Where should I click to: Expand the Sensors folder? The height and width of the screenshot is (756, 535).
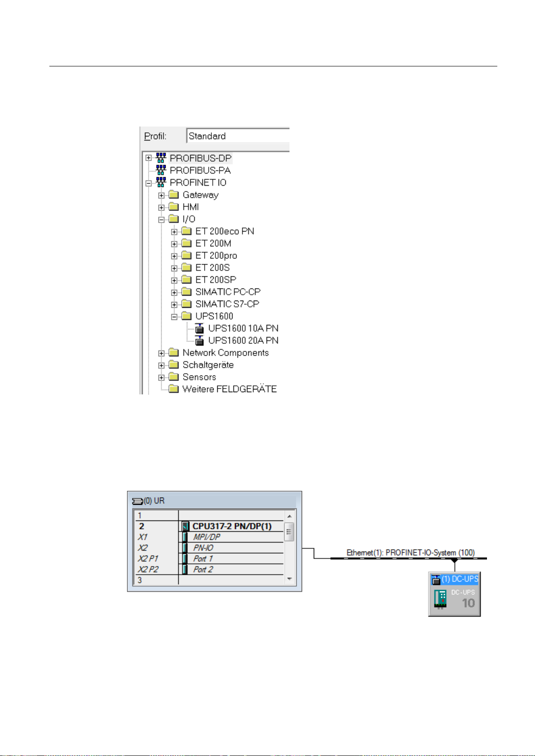(162, 377)
